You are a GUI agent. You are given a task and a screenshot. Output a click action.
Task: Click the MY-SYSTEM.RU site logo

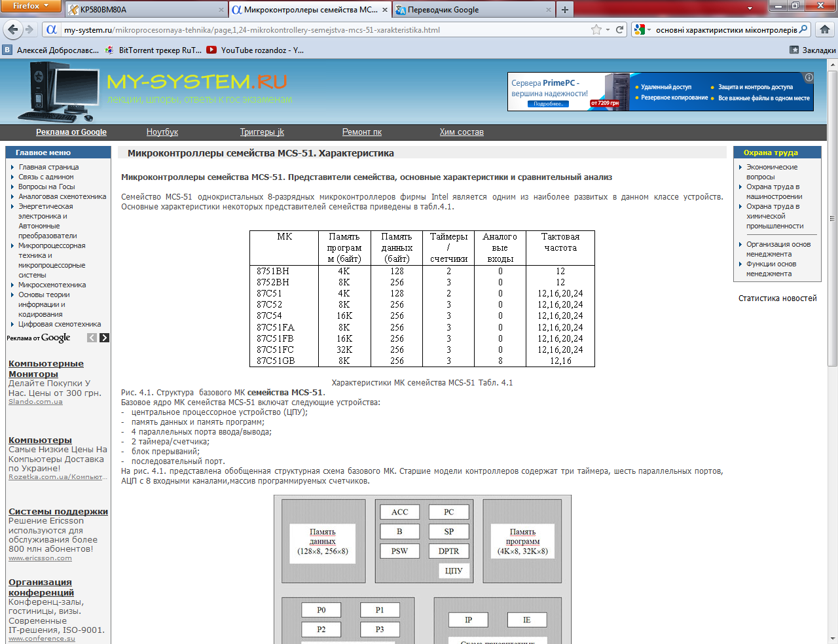point(196,82)
